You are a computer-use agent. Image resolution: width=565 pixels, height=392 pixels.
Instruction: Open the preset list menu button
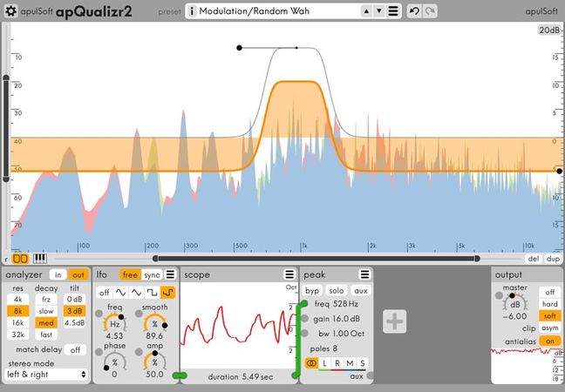393,11
